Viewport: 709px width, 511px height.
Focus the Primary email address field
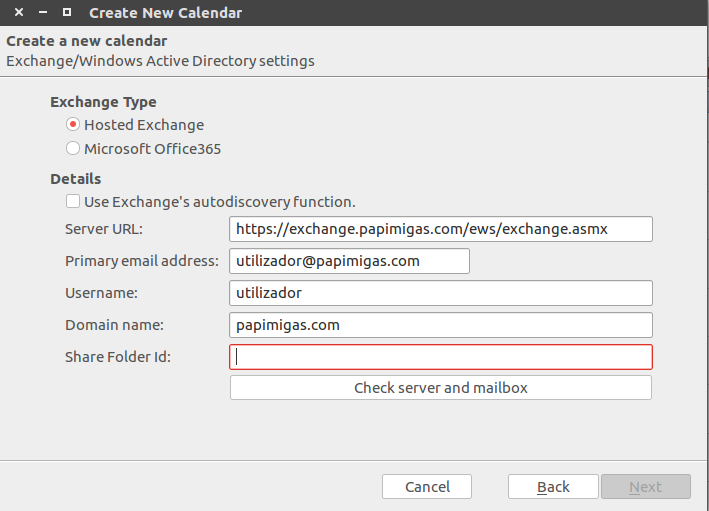349,261
